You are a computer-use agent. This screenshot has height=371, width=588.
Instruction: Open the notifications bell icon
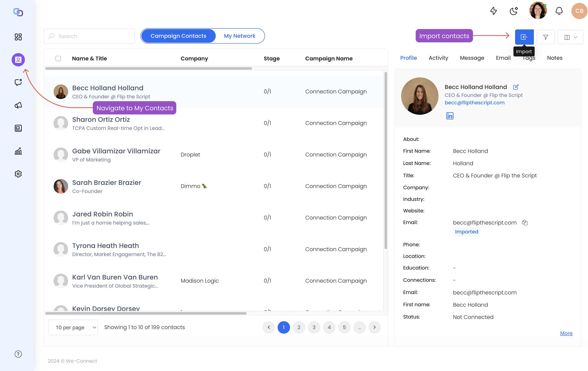(559, 11)
